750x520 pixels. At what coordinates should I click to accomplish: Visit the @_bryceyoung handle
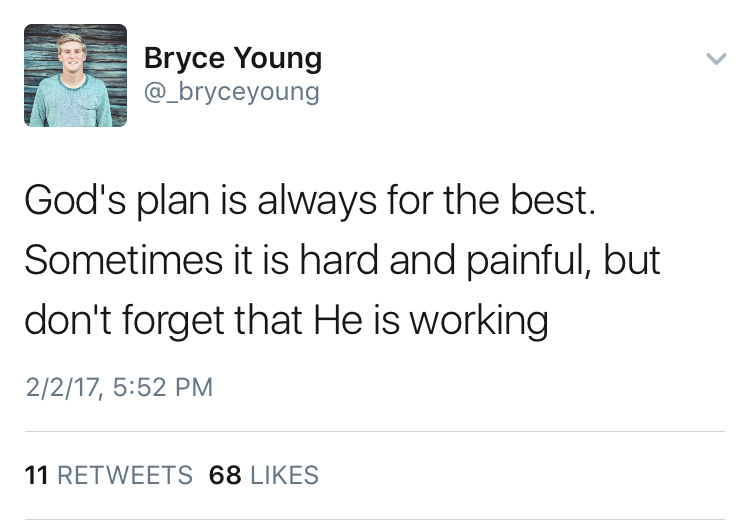[x=232, y=92]
